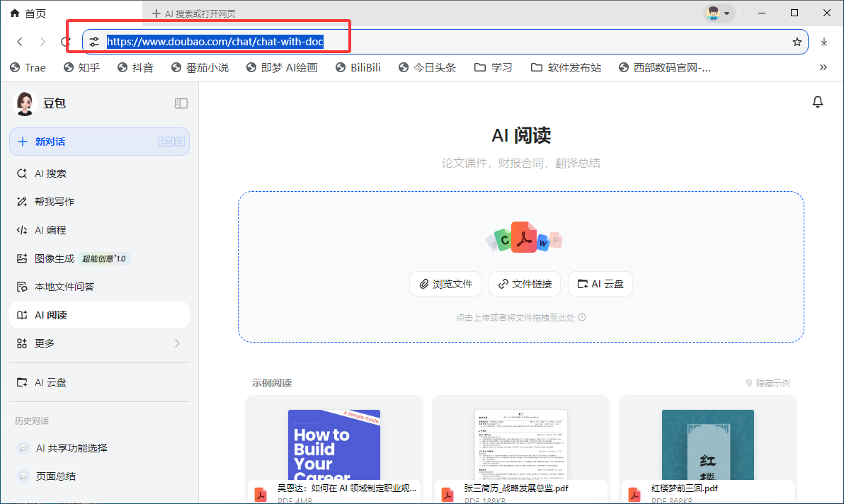Image resolution: width=844 pixels, height=504 pixels.
Task: Open history chat 页面总结
Action: click(x=100, y=476)
